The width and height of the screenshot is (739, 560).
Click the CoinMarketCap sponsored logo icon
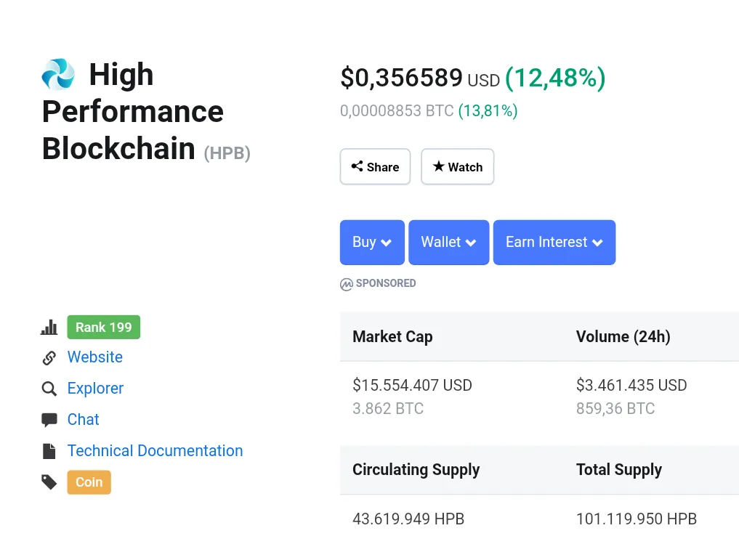point(347,284)
